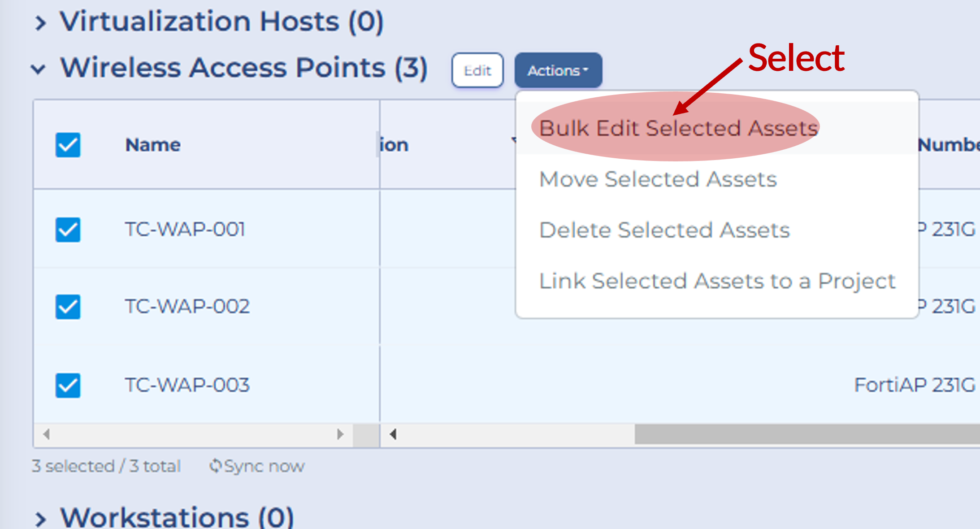
Task: Choose Link Selected Assets to a Project
Action: pos(717,282)
